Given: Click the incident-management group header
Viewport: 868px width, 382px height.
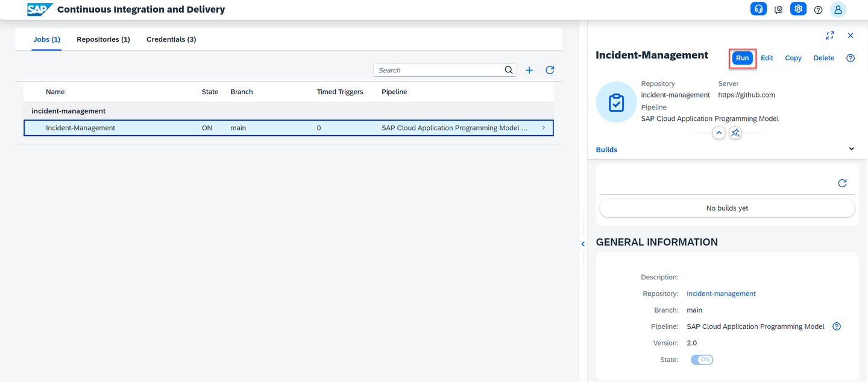Looking at the screenshot, I should tap(289, 111).
